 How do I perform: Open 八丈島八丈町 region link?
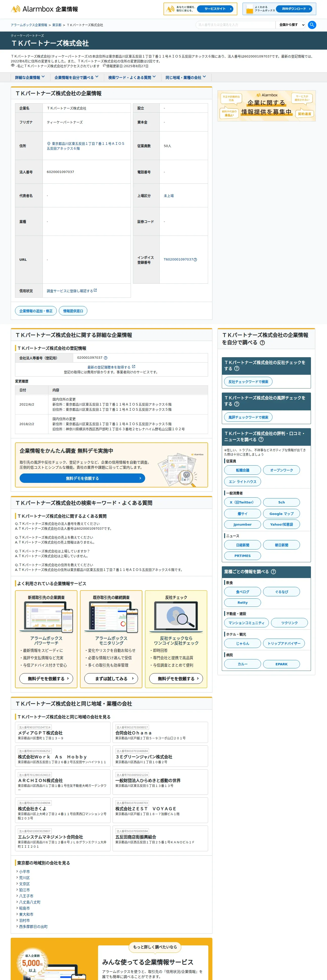pyautogui.click(x=30, y=902)
